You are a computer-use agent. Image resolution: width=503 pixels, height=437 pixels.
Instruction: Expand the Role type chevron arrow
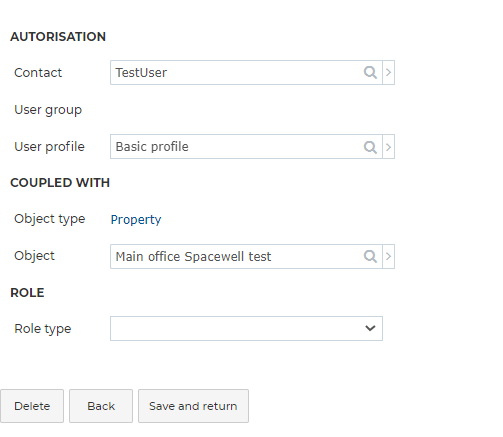(x=370, y=328)
